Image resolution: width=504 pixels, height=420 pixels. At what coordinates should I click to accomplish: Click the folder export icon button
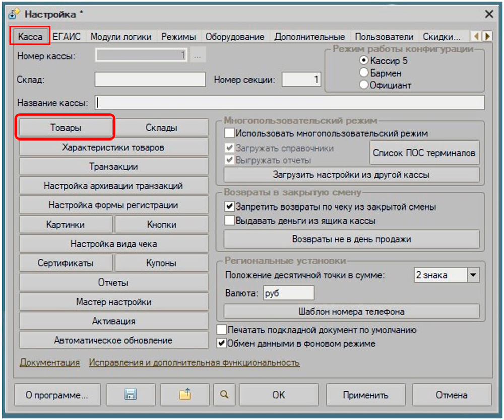click(x=185, y=395)
